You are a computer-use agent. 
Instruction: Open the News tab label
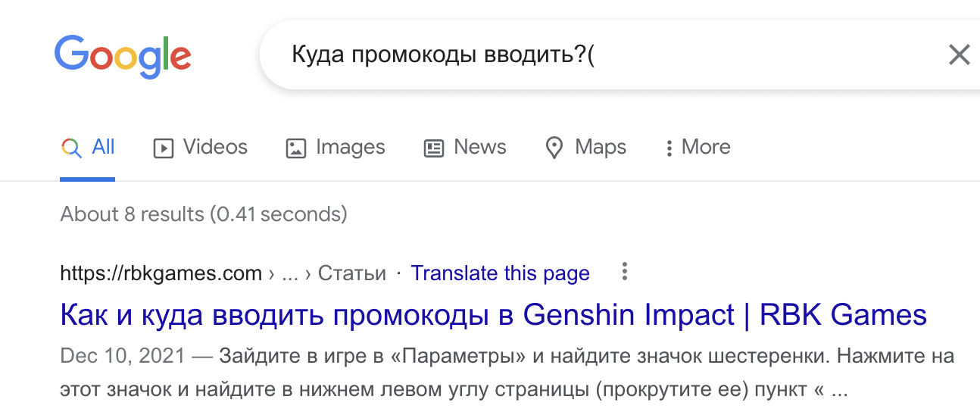[x=480, y=147]
